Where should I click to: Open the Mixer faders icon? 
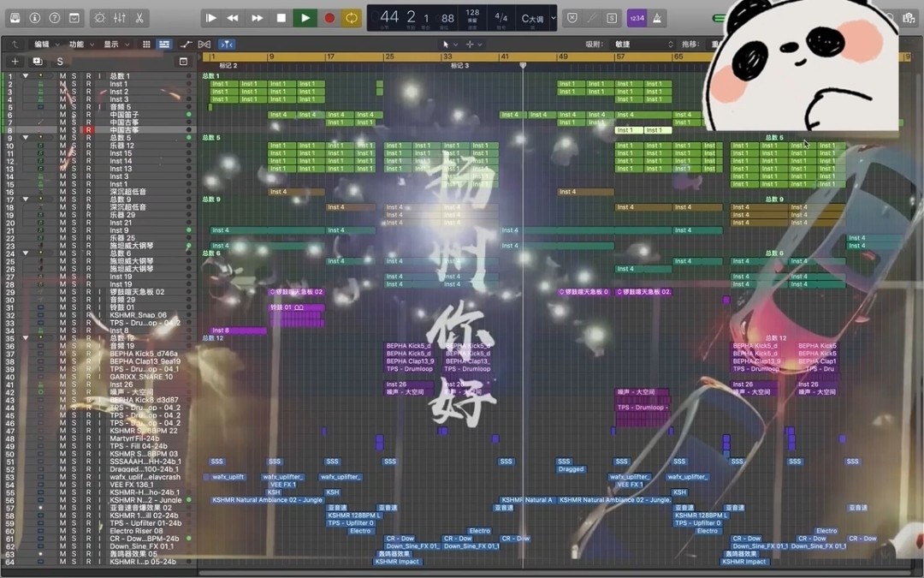pyautogui.click(x=120, y=17)
